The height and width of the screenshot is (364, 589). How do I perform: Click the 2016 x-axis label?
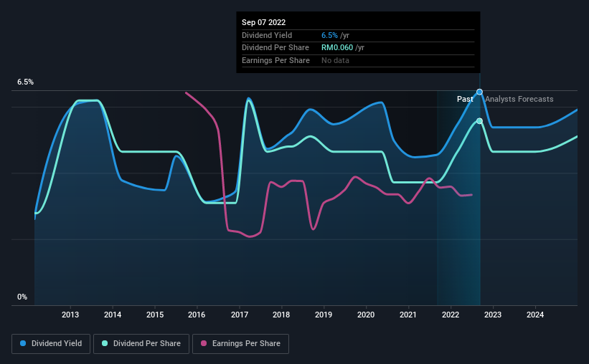point(197,315)
